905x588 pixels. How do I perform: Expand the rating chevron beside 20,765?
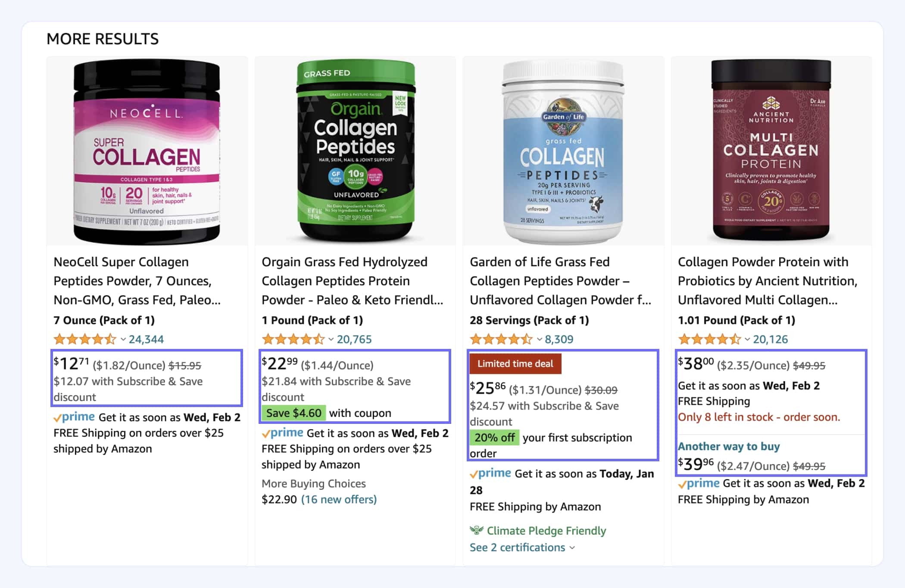[331, 339]
